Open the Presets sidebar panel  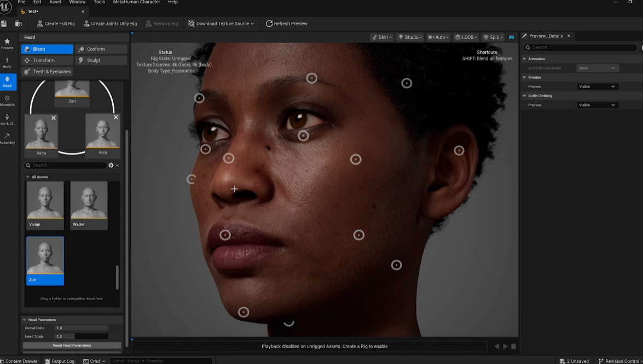click(7, 43)
